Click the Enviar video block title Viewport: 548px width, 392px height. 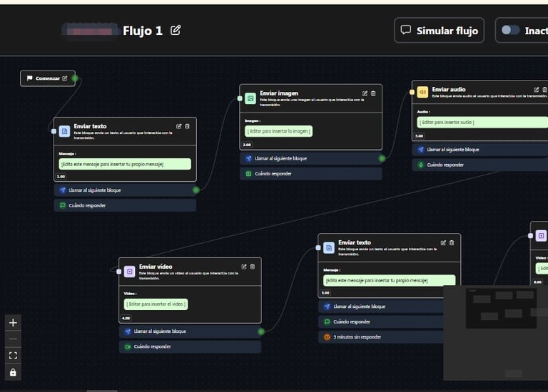point(156,267)
